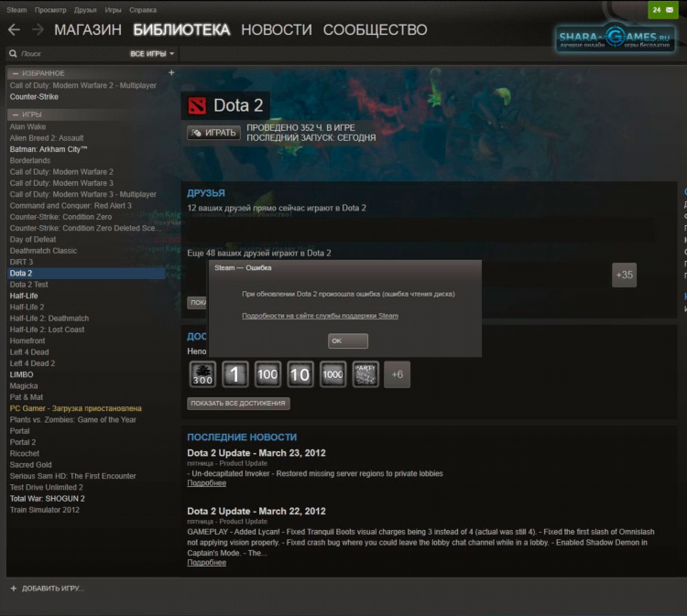Viewport: 687px width, 616px height.
Task: Click the search magnifier icon
Action: point(13,53)
